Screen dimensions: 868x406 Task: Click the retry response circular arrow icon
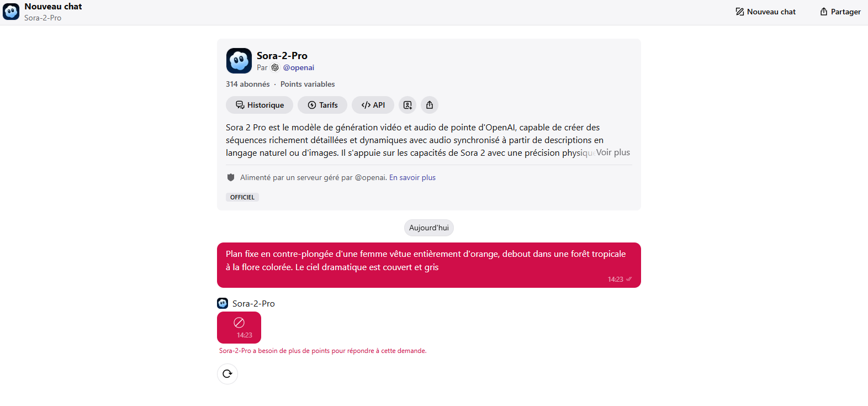[x=227, y=374]
